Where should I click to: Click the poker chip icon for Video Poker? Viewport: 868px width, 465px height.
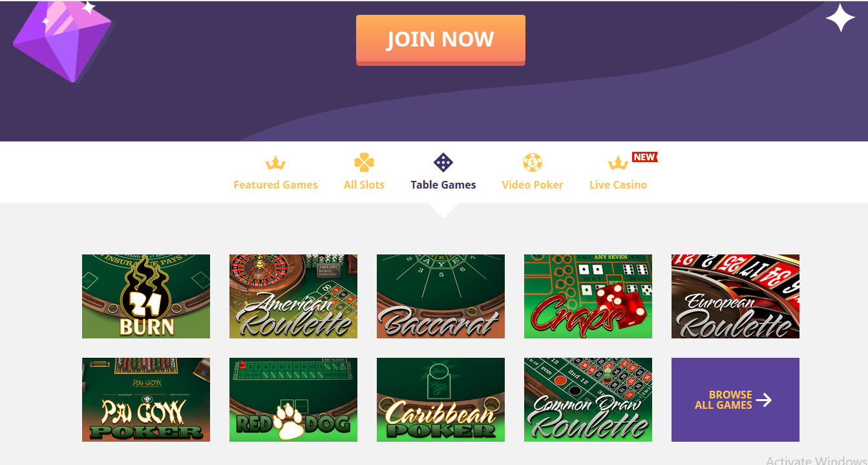[x=533, y=163]
